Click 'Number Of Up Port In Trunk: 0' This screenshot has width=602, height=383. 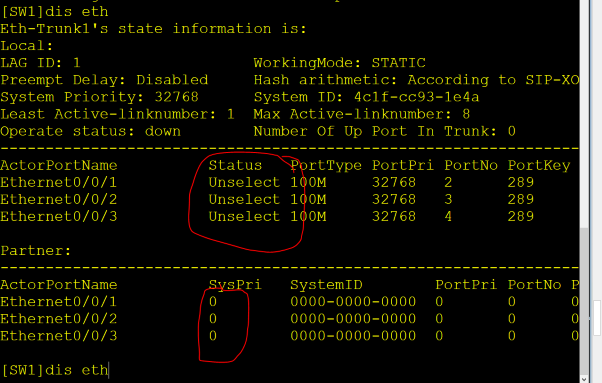384,131
